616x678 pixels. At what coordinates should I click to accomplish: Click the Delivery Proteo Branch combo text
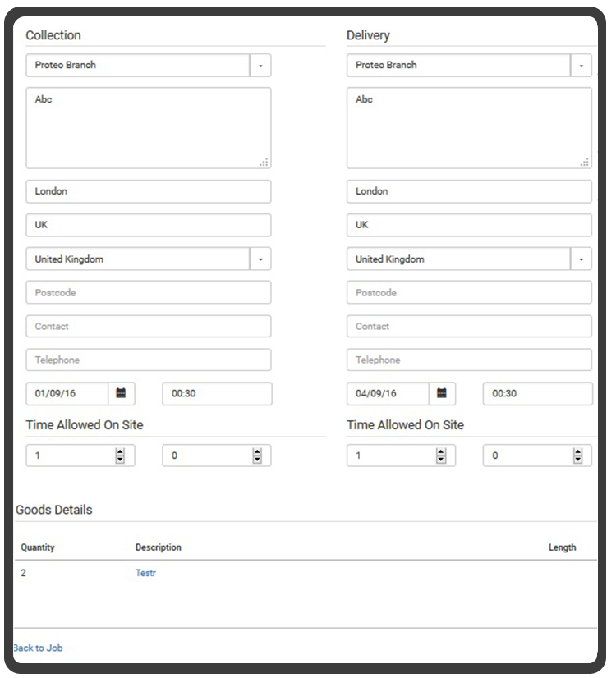(386, 65)
